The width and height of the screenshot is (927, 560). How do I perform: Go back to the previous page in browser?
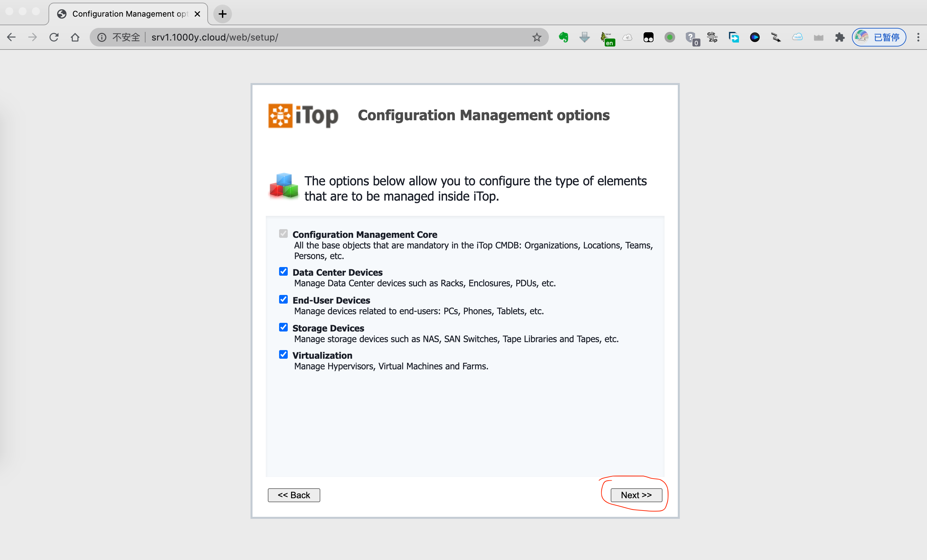pos(11,37)
